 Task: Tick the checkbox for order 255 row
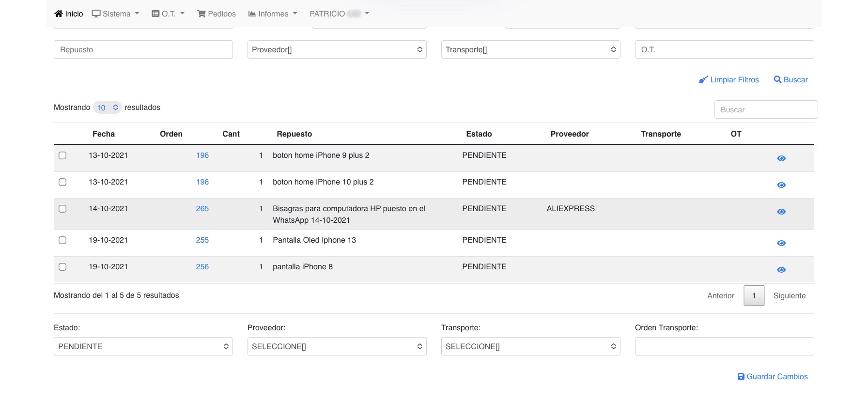click(x=62, y=240)
